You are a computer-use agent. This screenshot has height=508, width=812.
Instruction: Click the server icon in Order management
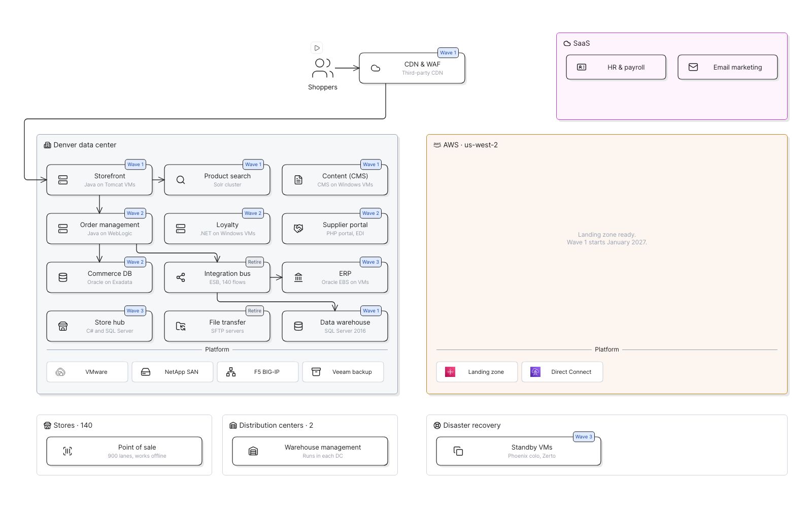click(63, 229)
